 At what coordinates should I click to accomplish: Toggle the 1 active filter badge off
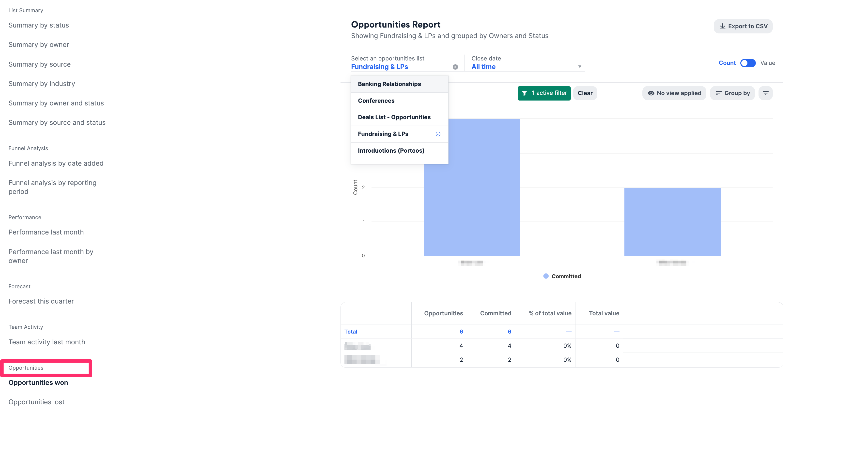pyautogui.click(x=544, y=93)
